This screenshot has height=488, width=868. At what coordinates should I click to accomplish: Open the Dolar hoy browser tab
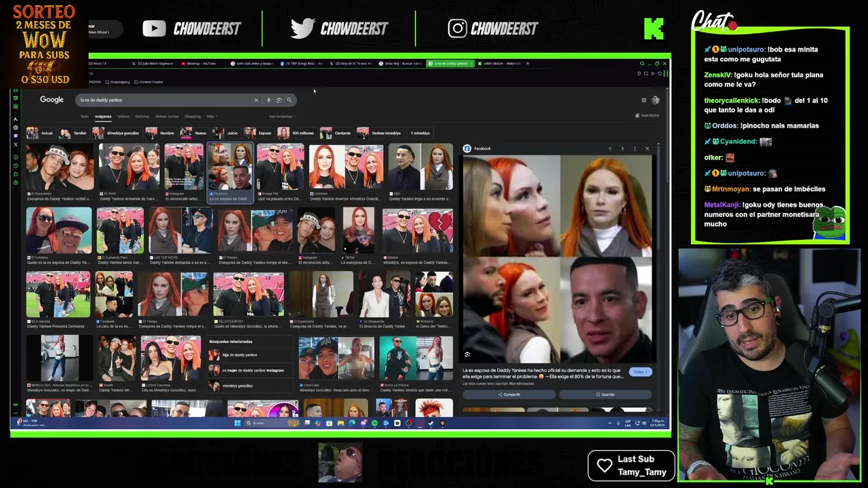400,63
